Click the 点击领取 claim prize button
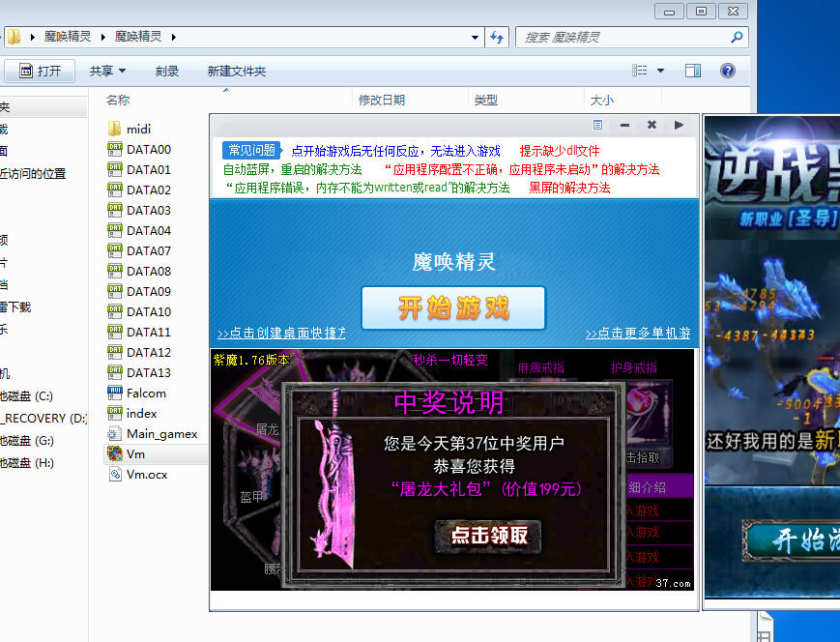This screenshot has width=840, height=642. coord(488,536)
